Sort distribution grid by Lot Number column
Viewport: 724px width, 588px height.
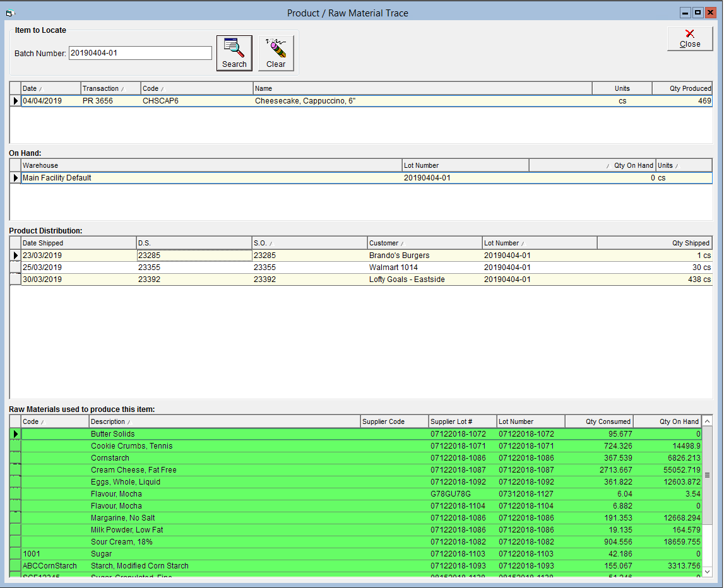coord(539,244)
